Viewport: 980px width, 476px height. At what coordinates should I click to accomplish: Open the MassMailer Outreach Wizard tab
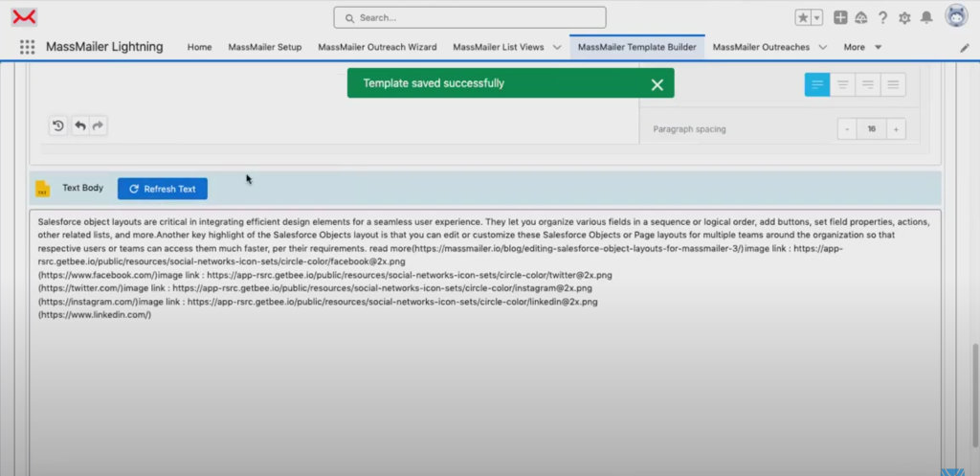click(377, 47)
